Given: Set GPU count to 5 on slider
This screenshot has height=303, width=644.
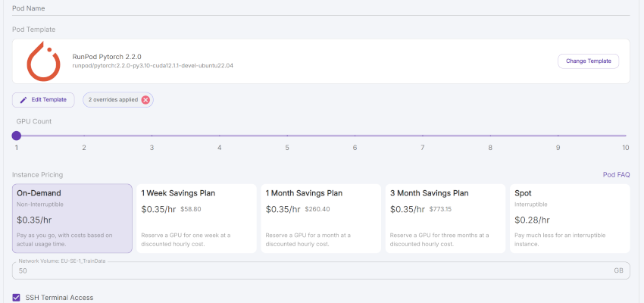Looking at the screenshot, I should point(287,136).
